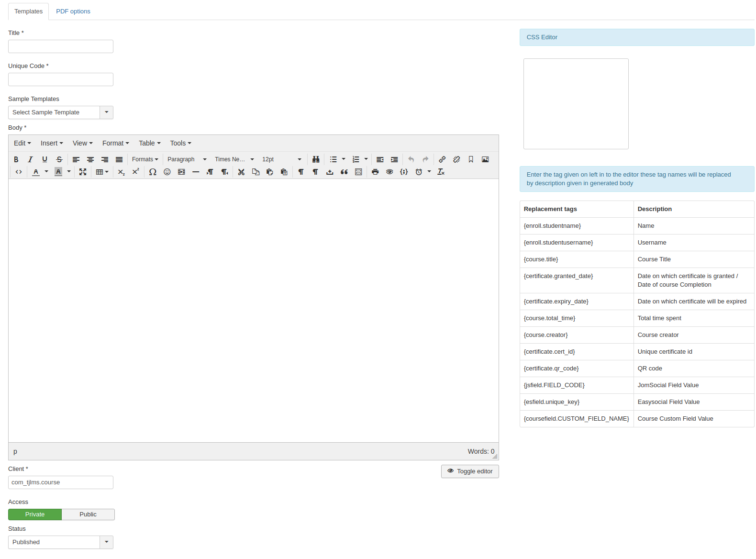Viewport: 756px width, 559px height.
Task: Insert special character with Omega icon
Action: pos(153,172)
